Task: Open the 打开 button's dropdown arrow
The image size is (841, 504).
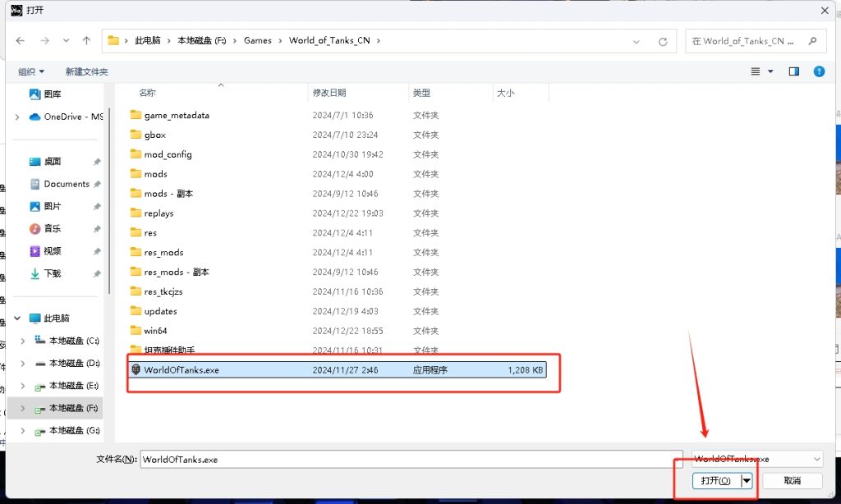Action: pyautogui.click(x=747, y=481)
